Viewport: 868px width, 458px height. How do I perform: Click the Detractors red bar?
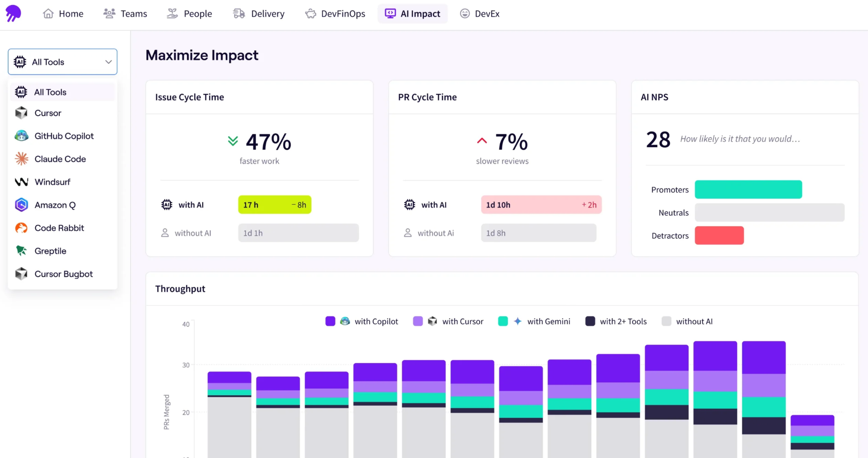point(719,235)
